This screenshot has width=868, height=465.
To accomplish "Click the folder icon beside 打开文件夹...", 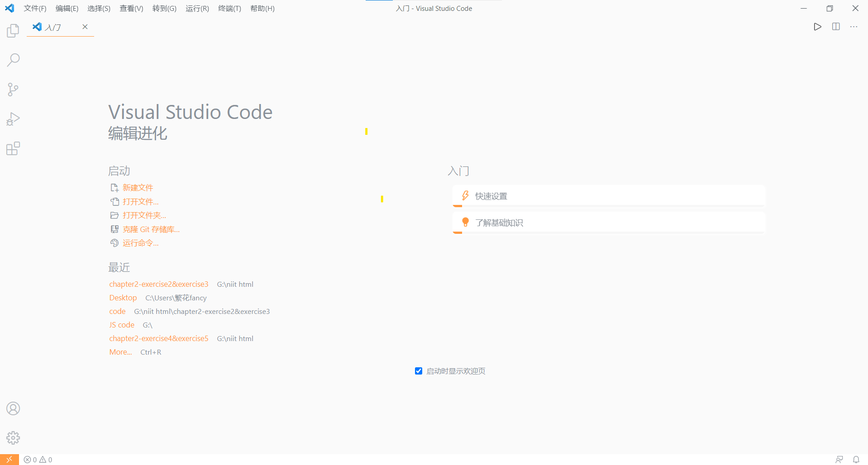I will [x=114, y=215].
